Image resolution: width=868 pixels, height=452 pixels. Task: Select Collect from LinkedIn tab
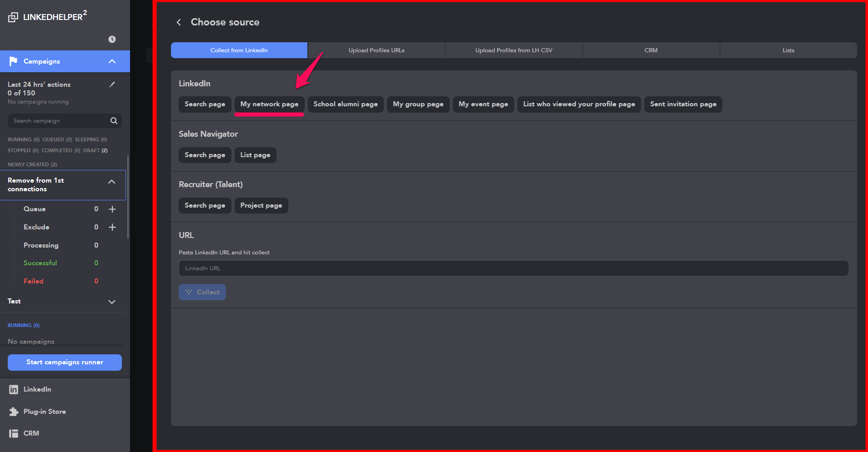click(239, 50)
